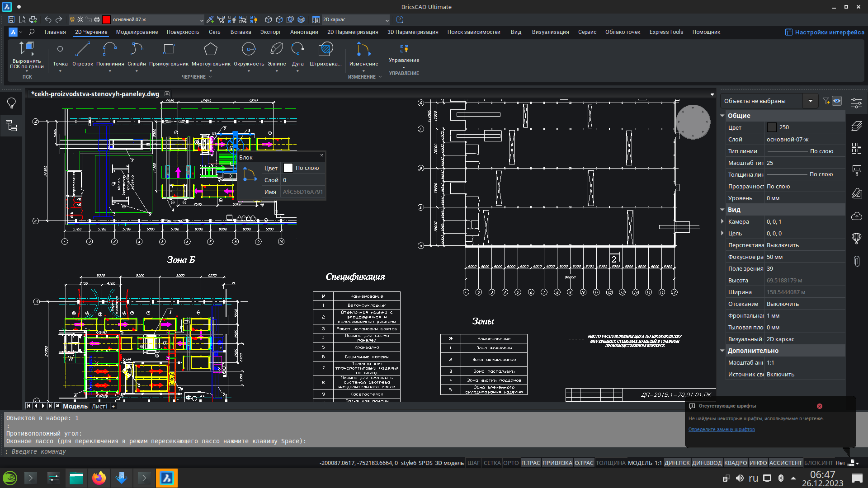
Task: Click Настройки интерфейса button
Action: click(x=825, y=32)
